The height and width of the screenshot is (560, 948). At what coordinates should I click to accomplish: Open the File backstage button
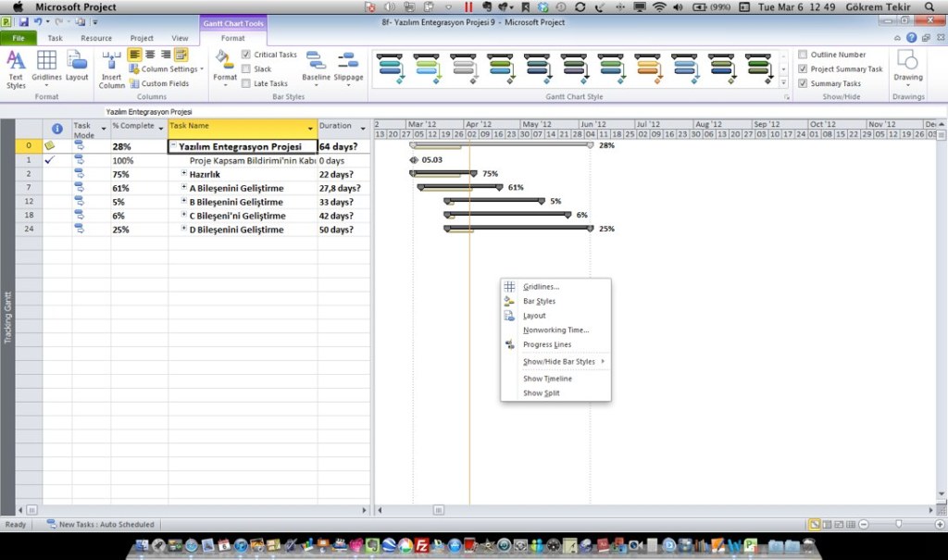pyautogui.click(x=19, y=38)
